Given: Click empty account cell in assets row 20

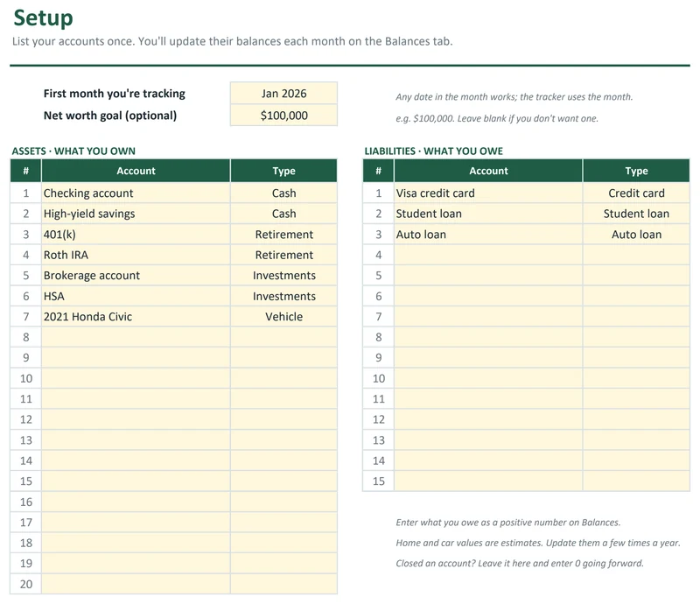Looking at the screenshot, I should [x=136, y=584].
